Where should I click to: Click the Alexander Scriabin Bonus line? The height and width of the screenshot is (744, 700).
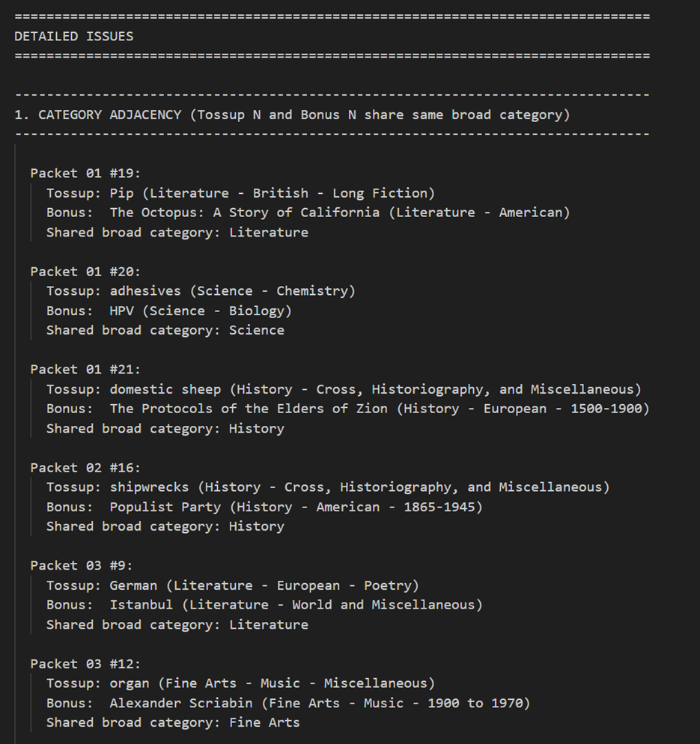[x=288, y=703]
